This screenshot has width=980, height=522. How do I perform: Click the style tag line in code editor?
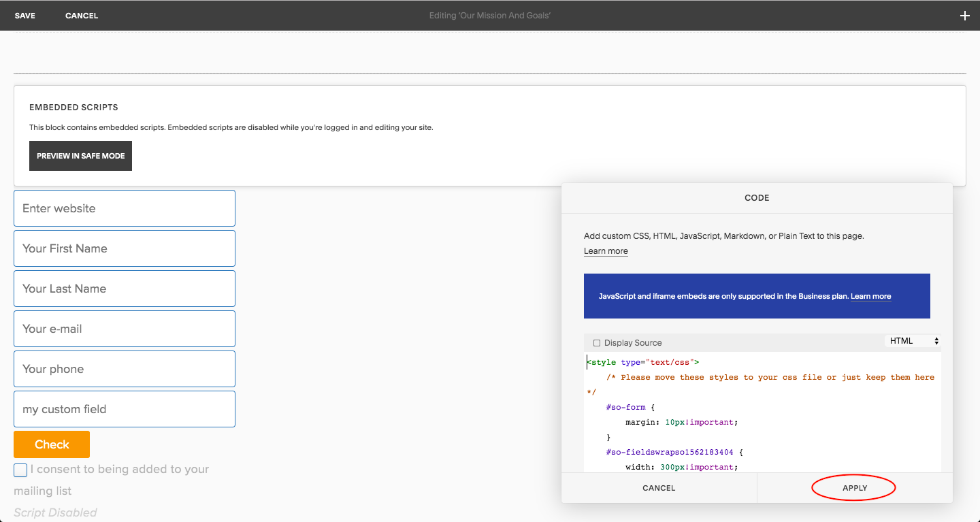(x=643, y=363)
